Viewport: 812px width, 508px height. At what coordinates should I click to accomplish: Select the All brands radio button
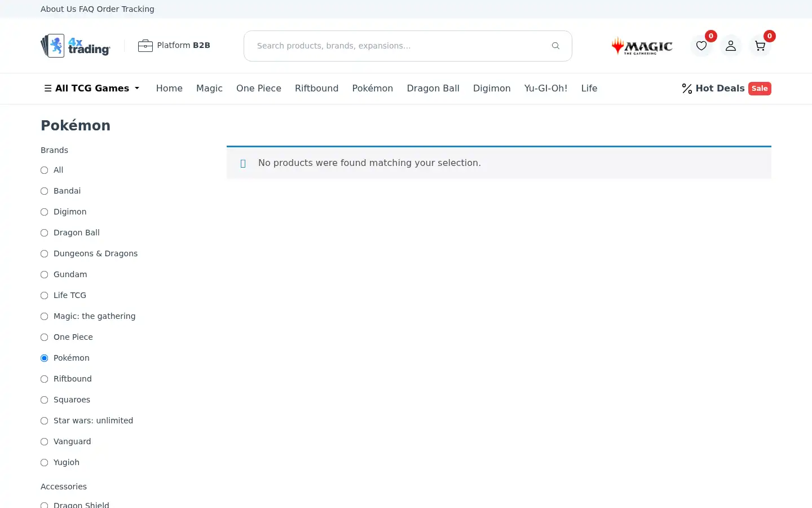[x=45, y=170]
